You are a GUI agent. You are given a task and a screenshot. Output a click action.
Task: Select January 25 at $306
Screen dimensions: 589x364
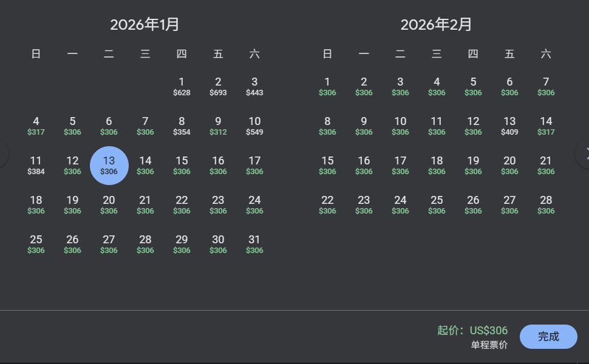[x=36, y=244]
